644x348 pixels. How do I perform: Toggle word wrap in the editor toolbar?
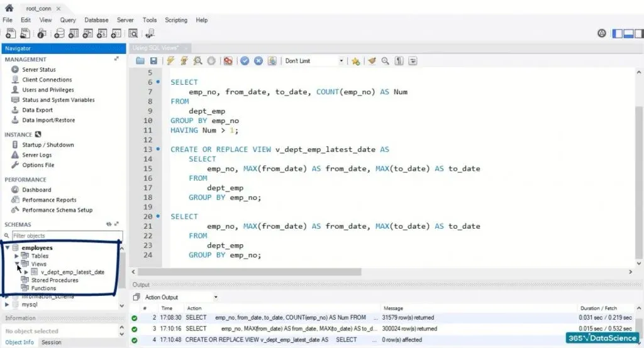tap(413, 61)
